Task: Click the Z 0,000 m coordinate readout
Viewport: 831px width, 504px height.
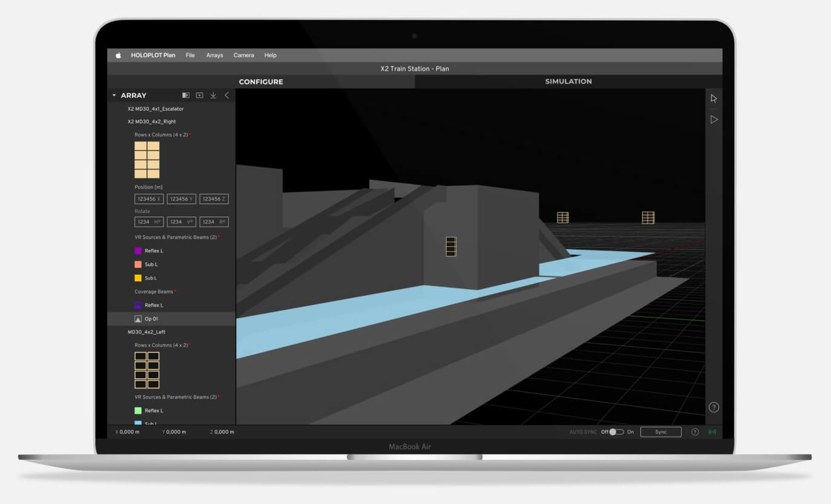Action: tap(222, 432)
